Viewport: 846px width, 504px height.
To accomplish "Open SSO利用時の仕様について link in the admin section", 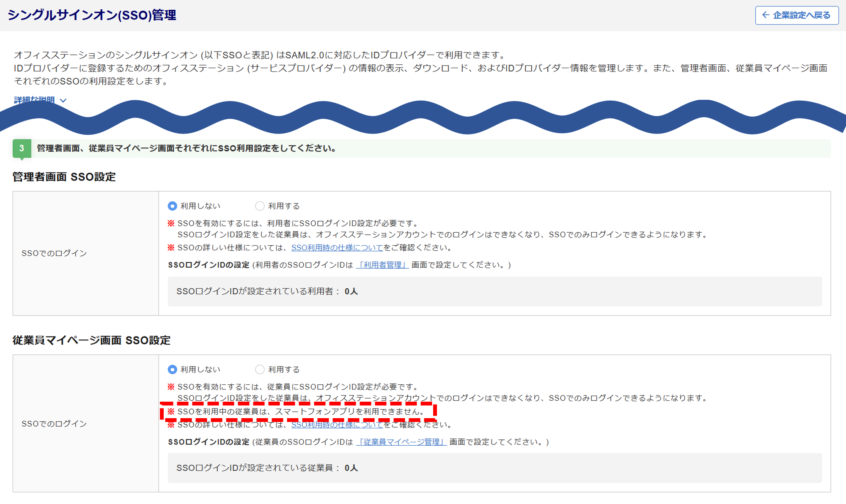I will pos(337,248).
